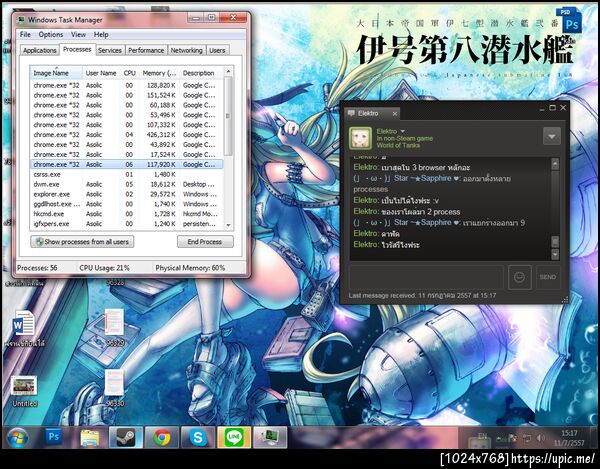Click Show processes from all users
600x469 pixels.
(x=82, y=242)
